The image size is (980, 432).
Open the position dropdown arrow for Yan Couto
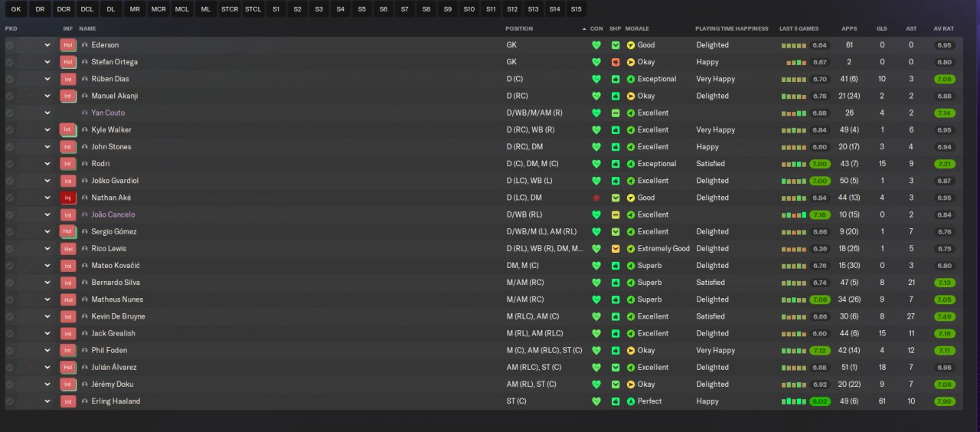47,113
